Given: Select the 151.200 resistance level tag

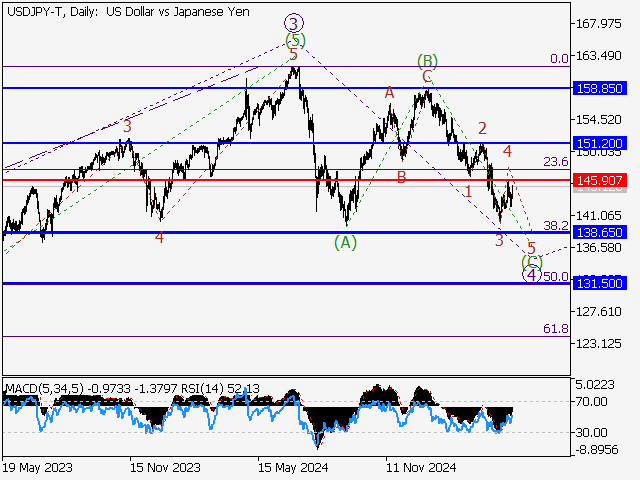Looking at the screenshot, I should click(601, 143).
